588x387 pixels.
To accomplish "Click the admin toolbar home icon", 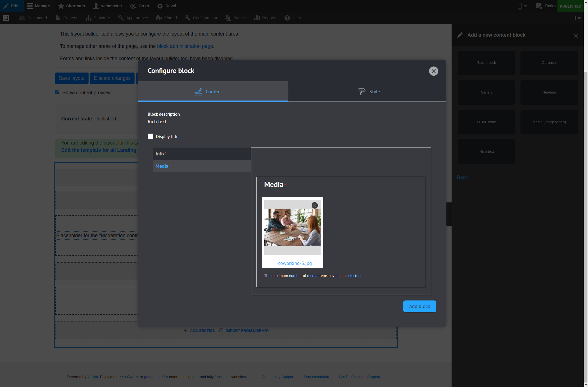I will tap(6, 18).
